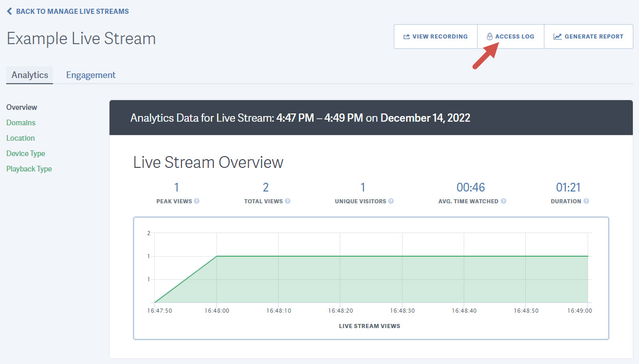Open the Duration info tooltip icon

pyautogui.click(x=587, y=201)
